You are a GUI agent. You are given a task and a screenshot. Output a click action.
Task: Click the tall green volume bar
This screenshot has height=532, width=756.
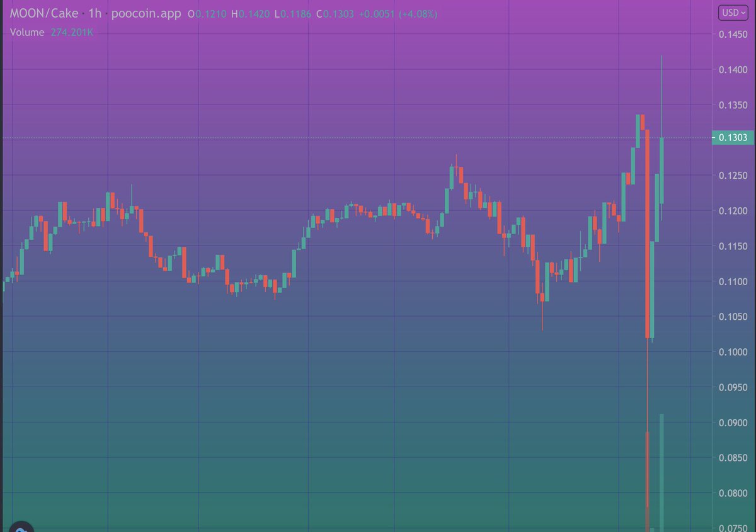[661, 473]
